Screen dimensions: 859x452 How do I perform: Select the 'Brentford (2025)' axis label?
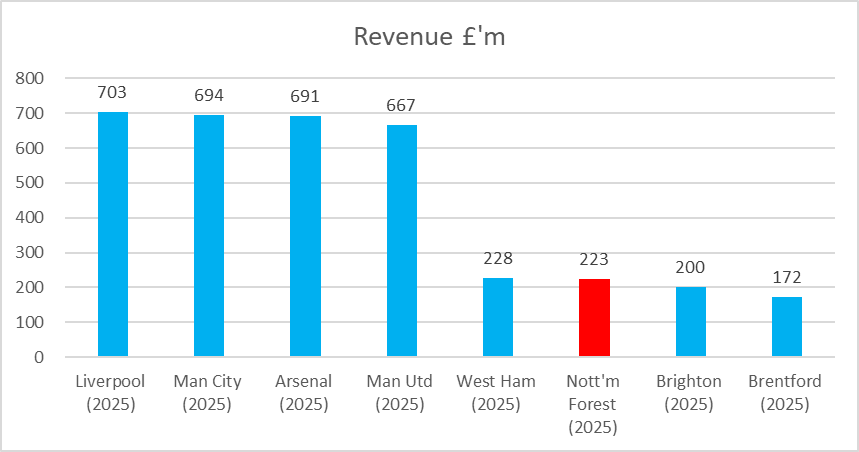(x=785, y=392)
